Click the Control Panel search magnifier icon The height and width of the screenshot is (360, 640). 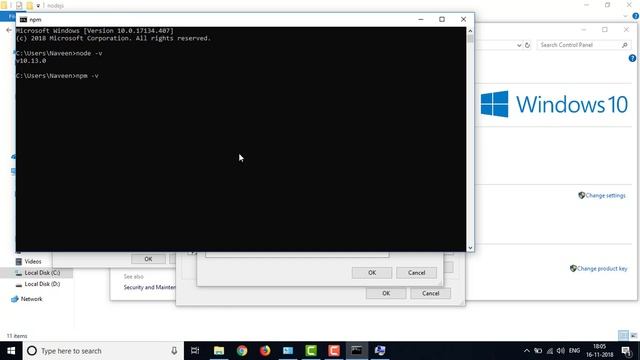pos(624,45)
